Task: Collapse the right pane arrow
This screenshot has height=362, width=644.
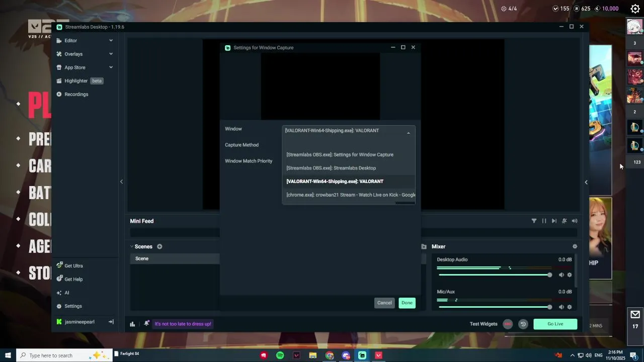Action: click(x=586, y=182)
